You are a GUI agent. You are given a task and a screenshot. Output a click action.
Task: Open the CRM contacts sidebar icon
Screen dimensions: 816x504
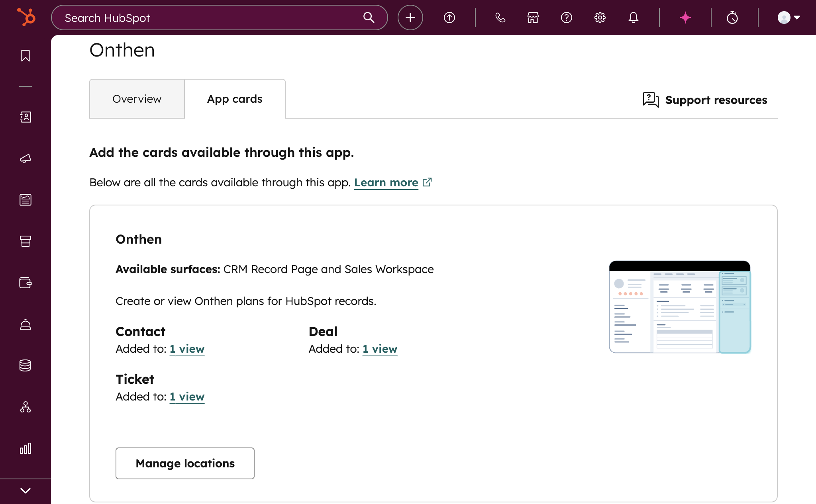tap(25, 117)
